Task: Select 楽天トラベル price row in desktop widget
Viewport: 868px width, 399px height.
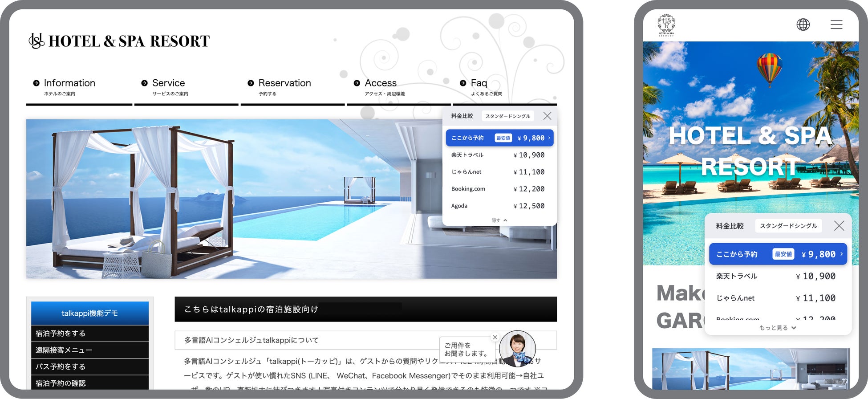Action: [x=498, y=155]
